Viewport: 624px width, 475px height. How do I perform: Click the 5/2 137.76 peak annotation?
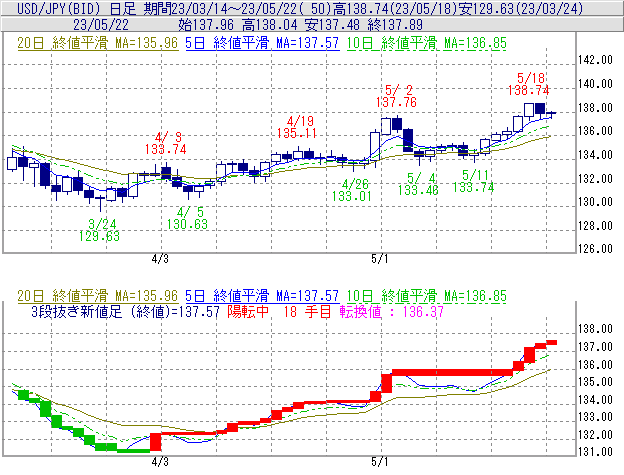point(396,96)
